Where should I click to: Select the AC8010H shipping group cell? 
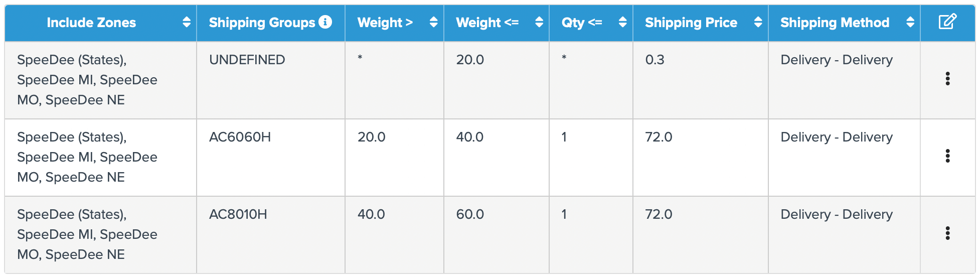click(x=238, y=214)
